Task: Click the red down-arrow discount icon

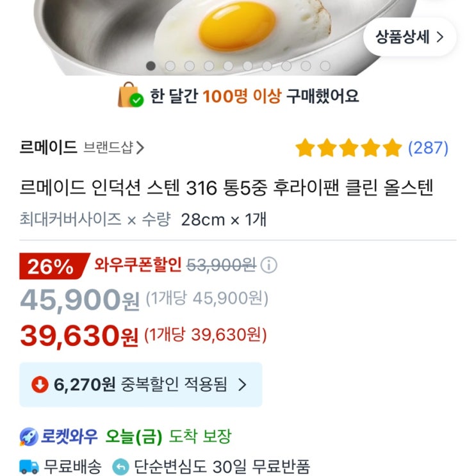Action: tap(40, 384)
